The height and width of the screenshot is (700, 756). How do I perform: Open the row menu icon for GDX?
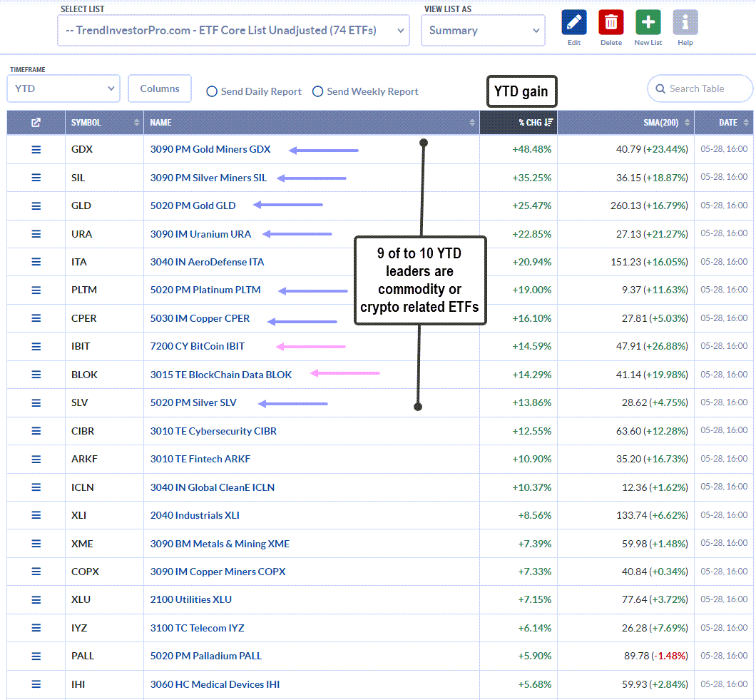tap(36, 150)
